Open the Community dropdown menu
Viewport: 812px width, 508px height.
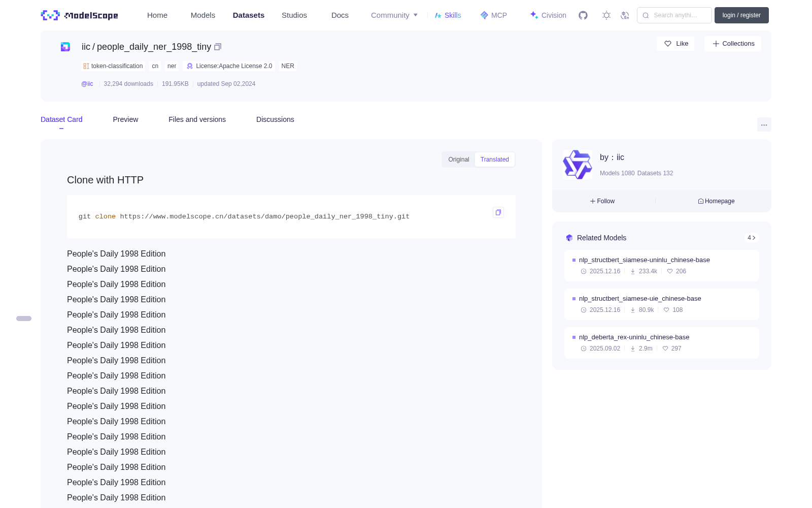click(394, 15)
